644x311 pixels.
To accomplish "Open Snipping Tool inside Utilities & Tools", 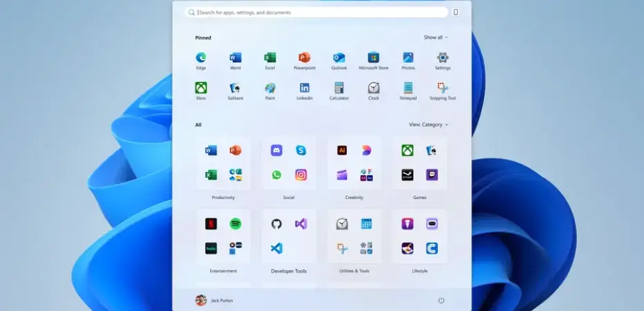I will pos(342,248).
